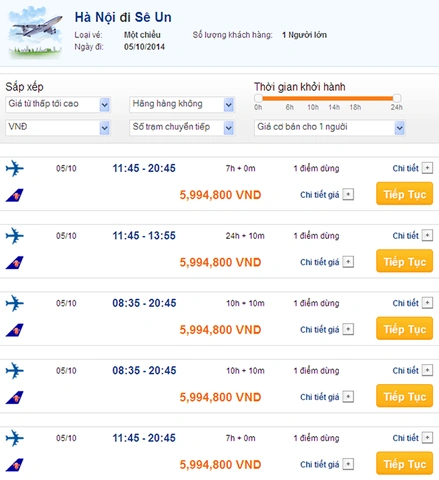
Task: Expand Chi tiết giá plus box for the last flight
Action: click(348, 464)
